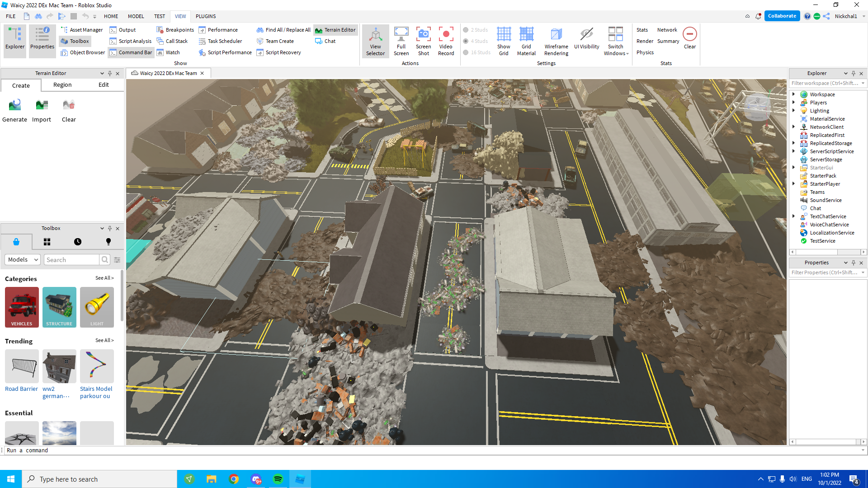Screen dimensions: 868x488
Task: Clear the Stats display
Action: click(x=689, y=38)
